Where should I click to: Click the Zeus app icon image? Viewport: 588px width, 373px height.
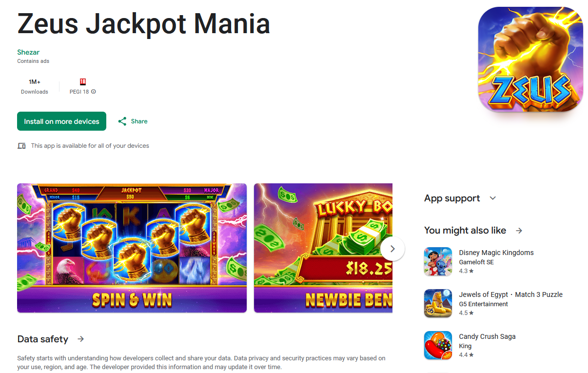530,59
